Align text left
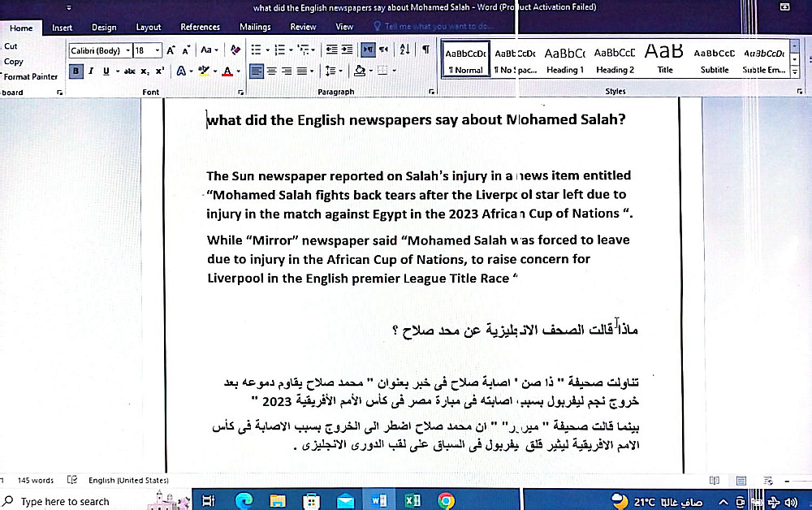Viewport: 812px width, 510px height. click(x=257, y=71)
